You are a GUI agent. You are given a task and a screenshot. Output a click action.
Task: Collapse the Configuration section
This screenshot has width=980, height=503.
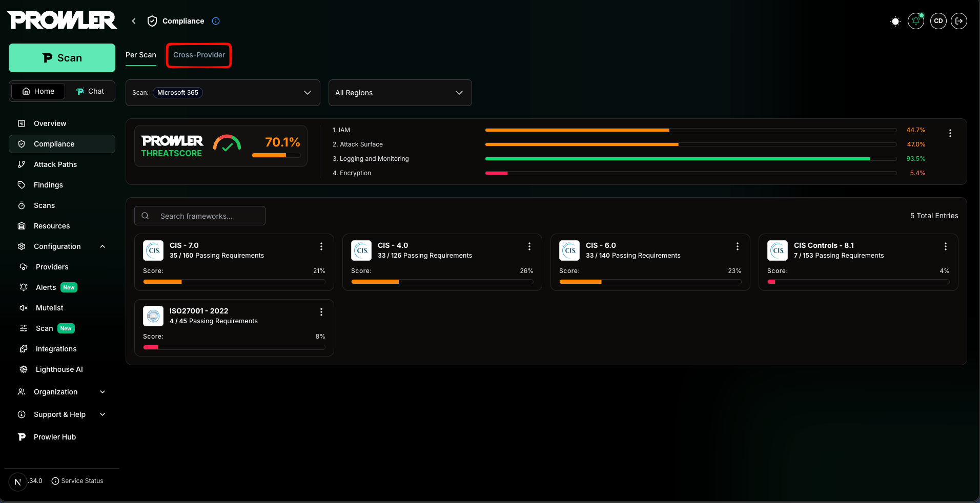coord(62,246)
